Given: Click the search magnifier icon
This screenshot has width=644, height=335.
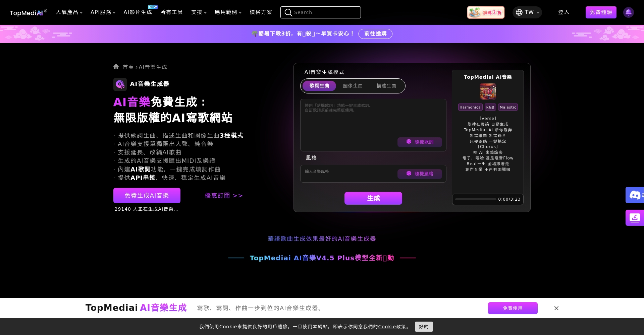Looking at the screenshot, I should (288, 12).
